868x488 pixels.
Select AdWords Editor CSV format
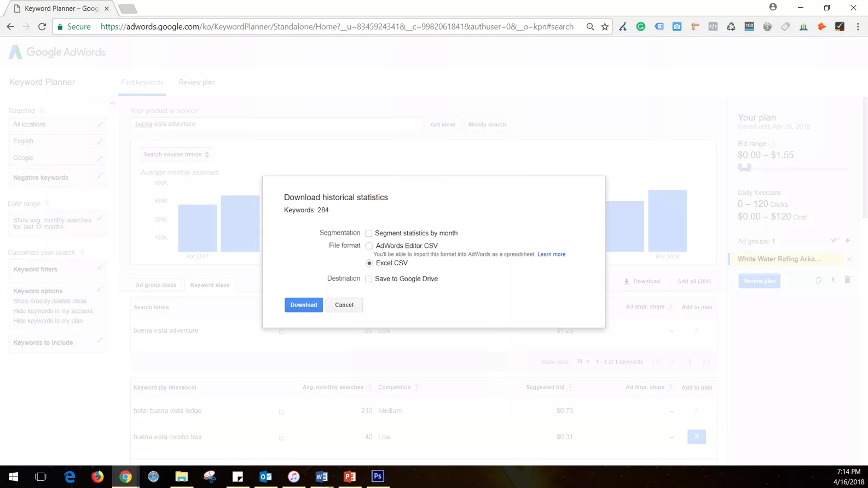pos(369,246)
